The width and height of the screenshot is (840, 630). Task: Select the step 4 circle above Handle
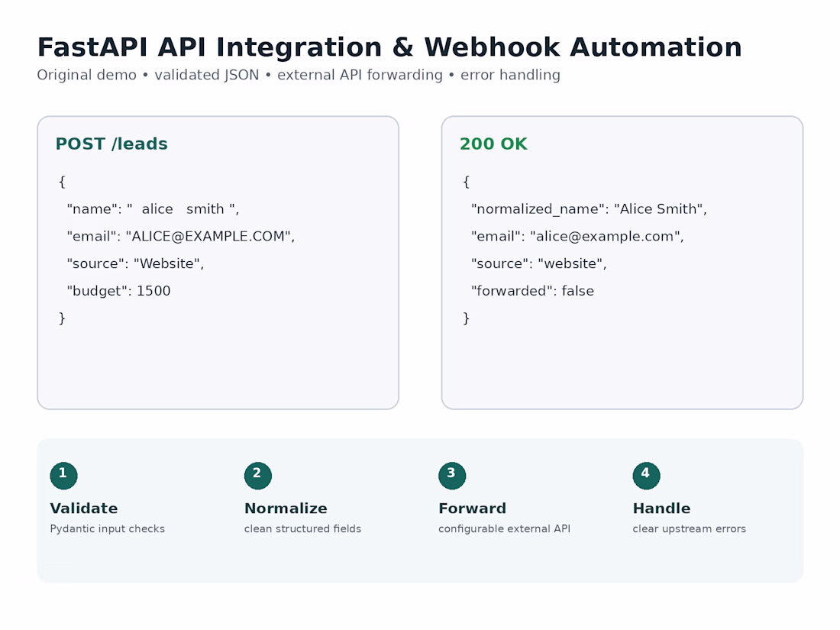(646, 476)
